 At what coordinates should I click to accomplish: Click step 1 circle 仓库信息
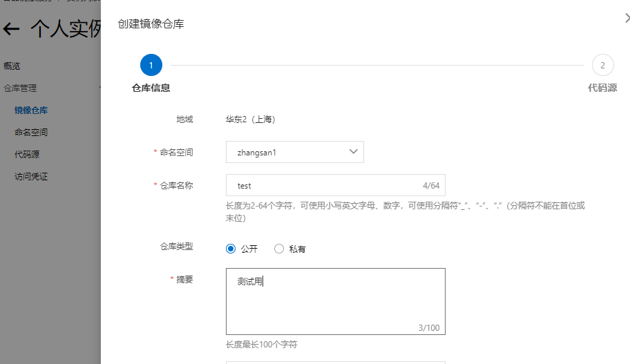point(151,65)
